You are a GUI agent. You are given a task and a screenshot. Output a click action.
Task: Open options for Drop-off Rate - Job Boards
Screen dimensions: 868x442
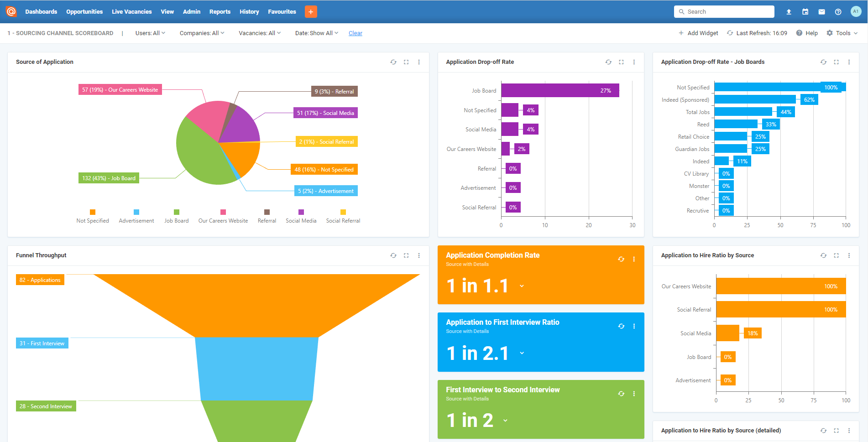click(849, 62)
